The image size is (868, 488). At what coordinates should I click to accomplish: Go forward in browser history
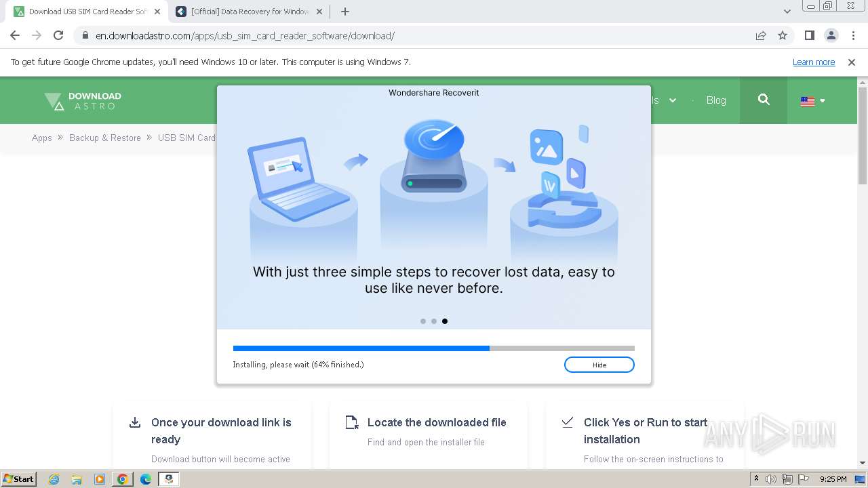pos(37,35)
